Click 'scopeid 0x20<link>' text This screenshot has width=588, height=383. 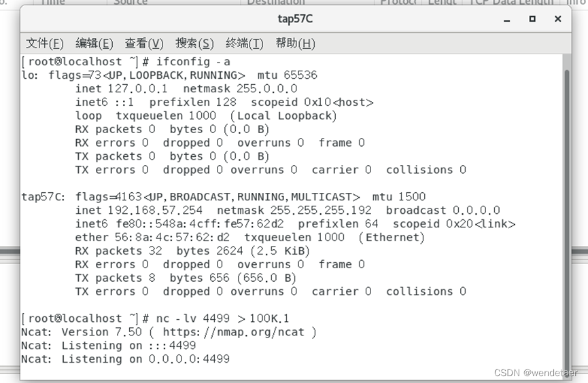click(454, 224)
